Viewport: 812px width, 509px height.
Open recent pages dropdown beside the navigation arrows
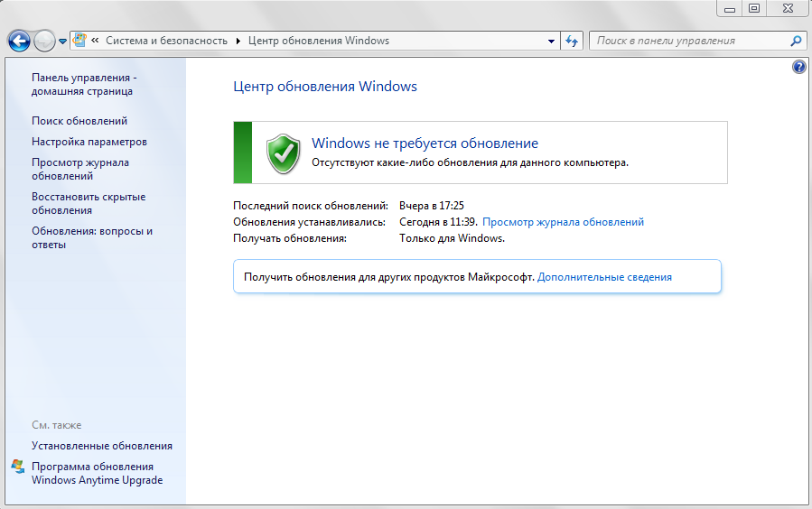(62, 42)
